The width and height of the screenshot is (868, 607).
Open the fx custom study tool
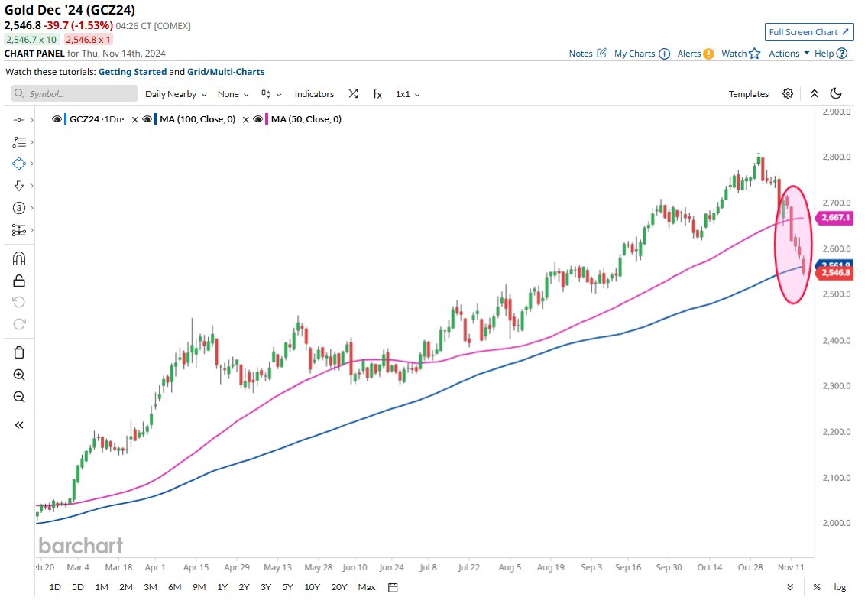click(377, 93)
